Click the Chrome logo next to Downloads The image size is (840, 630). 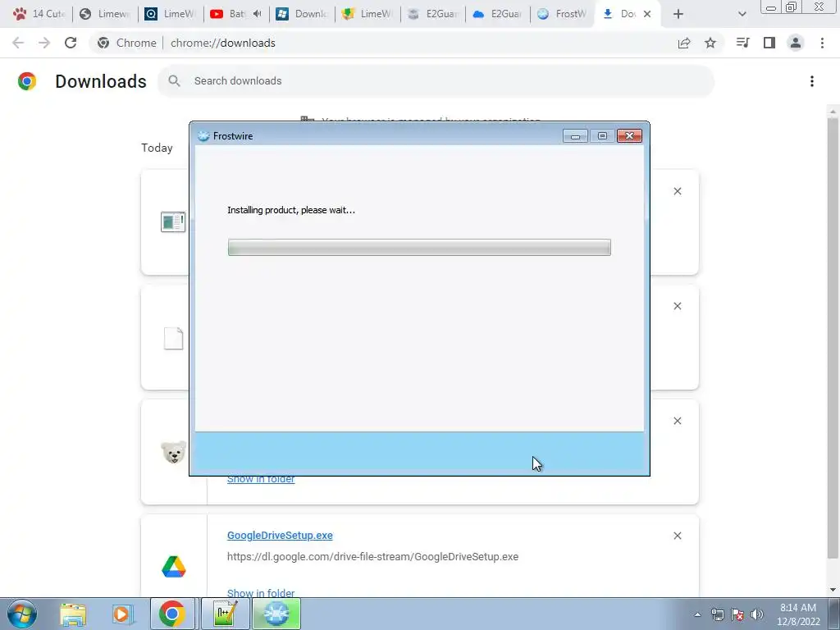point(27,81)
